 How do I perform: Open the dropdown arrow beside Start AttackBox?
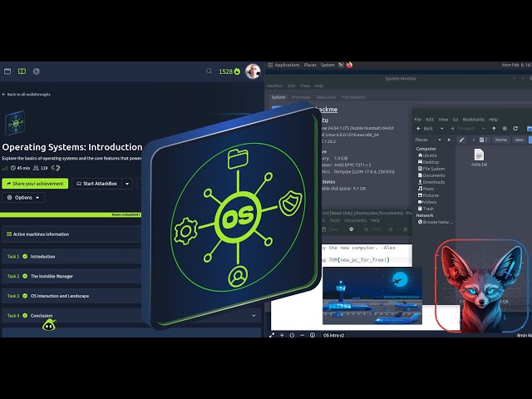(127, 184)
